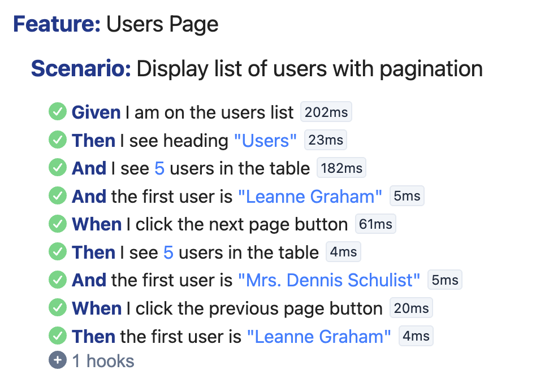This screenshot has height=392, width=536.
Task: Click check icon beside 'click the previous page button'
Action: click(58, 308)
